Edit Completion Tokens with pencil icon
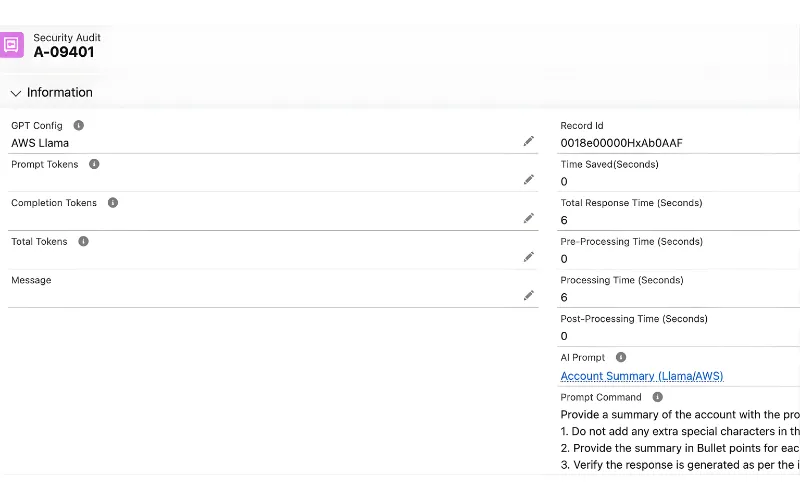800x500 pixels. [529, 219]
